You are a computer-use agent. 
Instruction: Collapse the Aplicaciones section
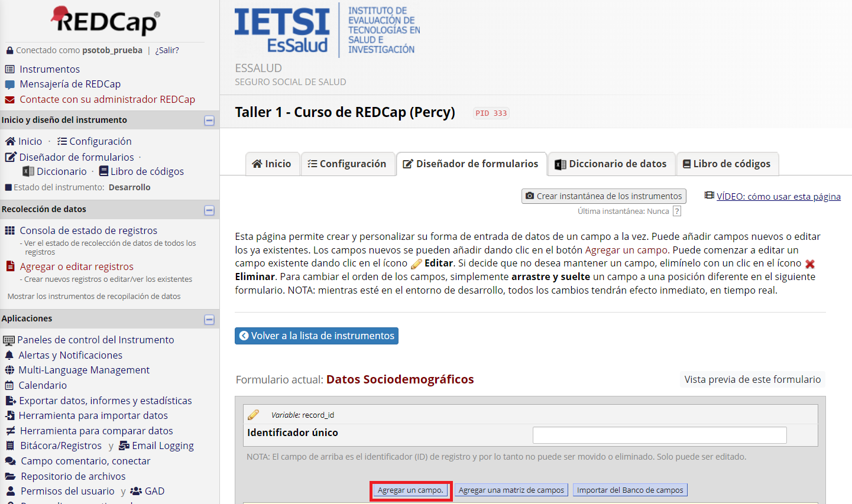coord(209,320)
